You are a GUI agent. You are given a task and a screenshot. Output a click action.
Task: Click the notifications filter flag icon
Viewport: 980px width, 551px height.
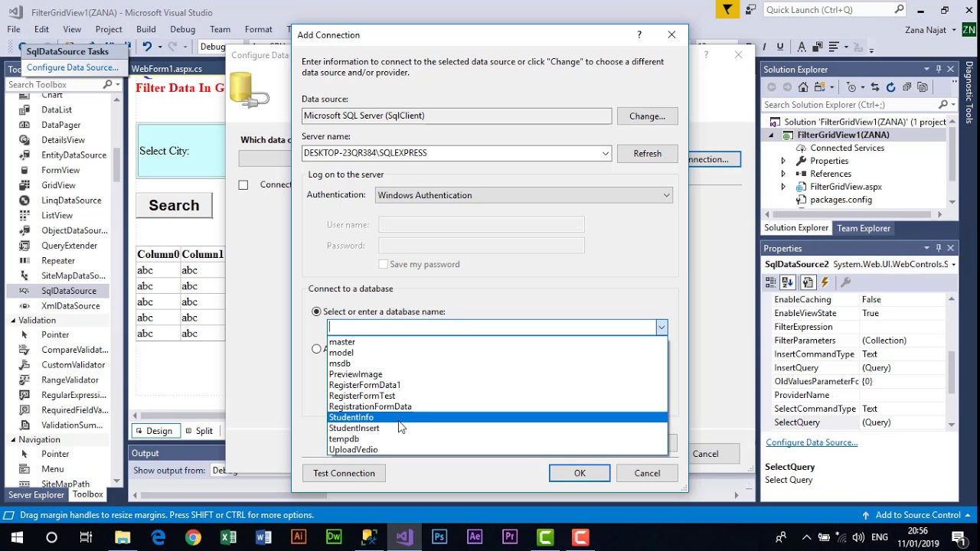click(727, 10)
